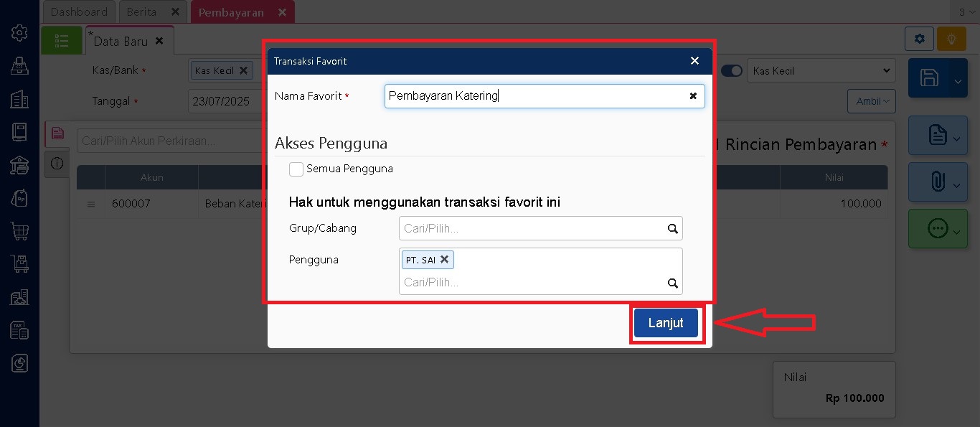Check the Semua Pengguna checkbox
Viewport: 980px width, 427px height.
296,169
